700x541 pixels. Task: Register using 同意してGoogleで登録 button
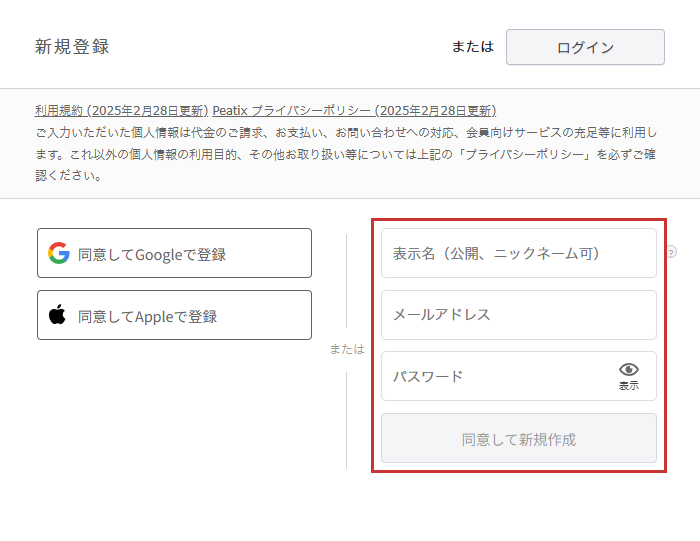coord(174,254)
